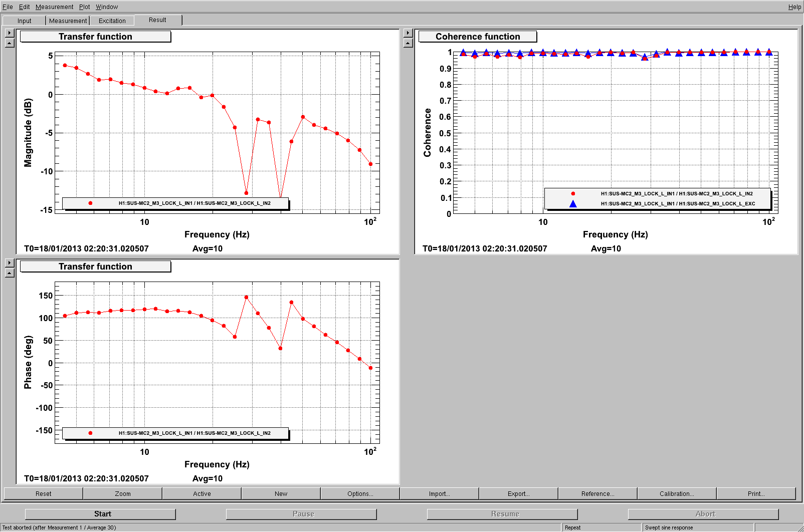Click the phase plot T0 timestamp text
Viewport: 804px width, 532px height.
[x=86, y=478]
